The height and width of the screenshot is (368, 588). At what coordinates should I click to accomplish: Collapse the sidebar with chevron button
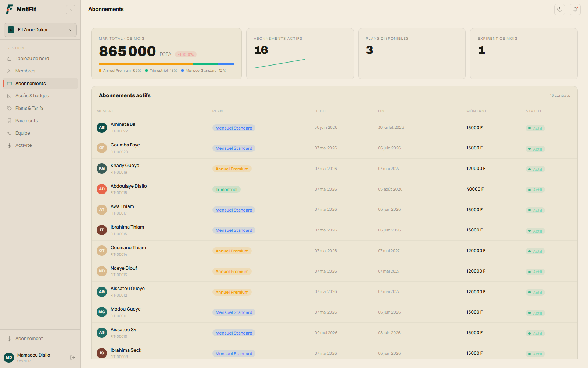[71, 10]
